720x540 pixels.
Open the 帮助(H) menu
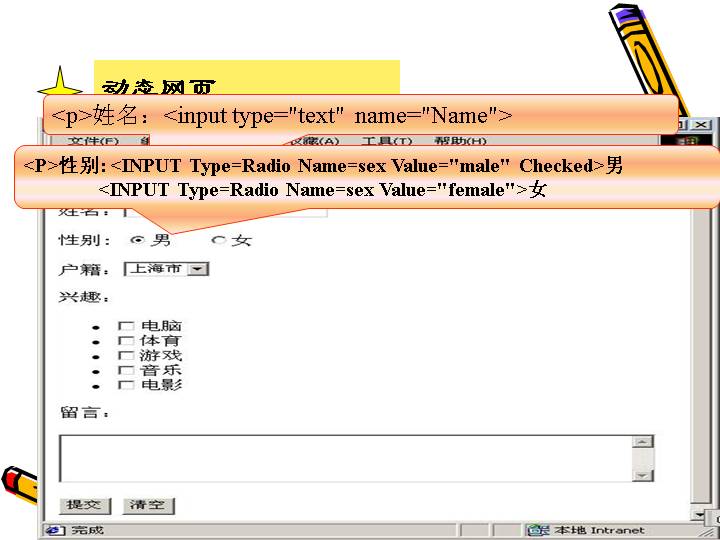pos(459,142)
